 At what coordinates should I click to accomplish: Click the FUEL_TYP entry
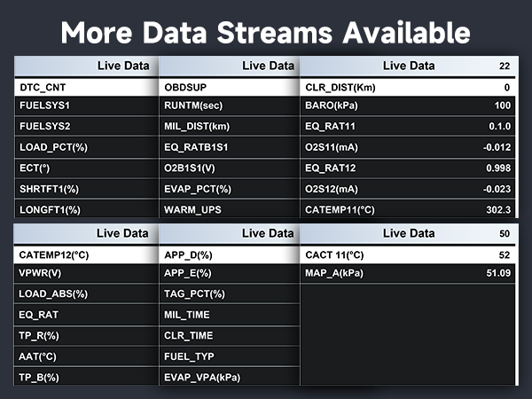click(x=229, y=356)
